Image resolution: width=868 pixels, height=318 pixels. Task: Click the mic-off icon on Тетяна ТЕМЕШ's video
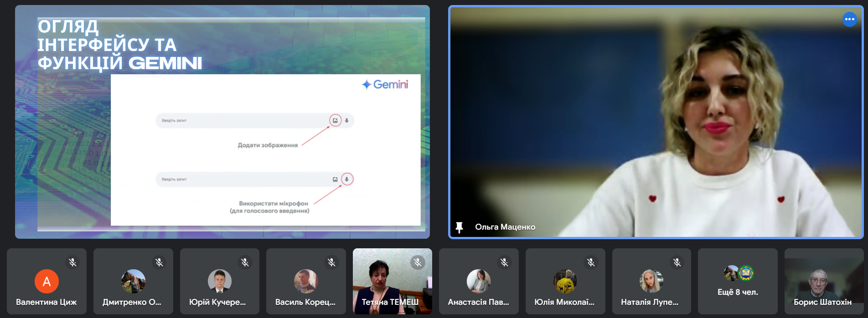(418, 262)
